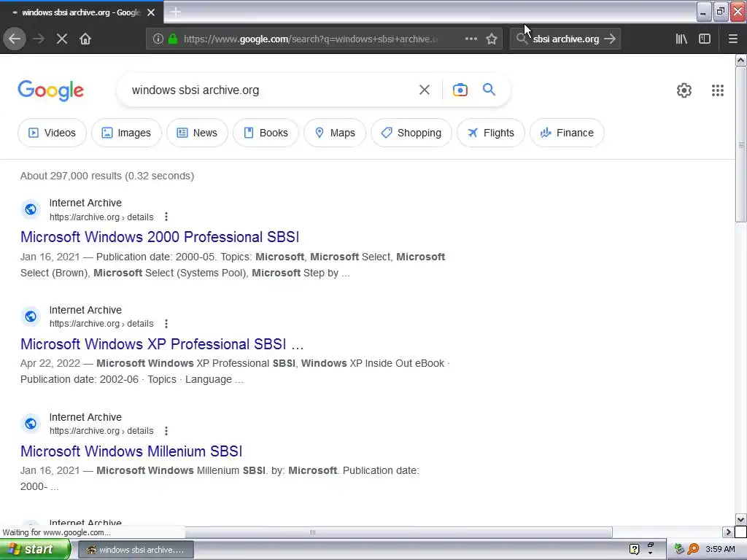
Task: Switch to the Flights filter
Action: click(491, 133)
